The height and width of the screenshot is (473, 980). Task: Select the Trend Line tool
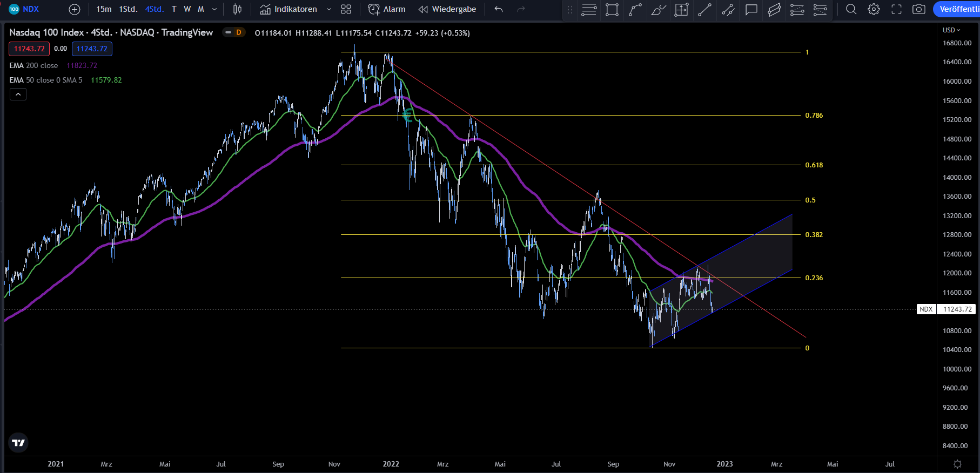[704, 9]
